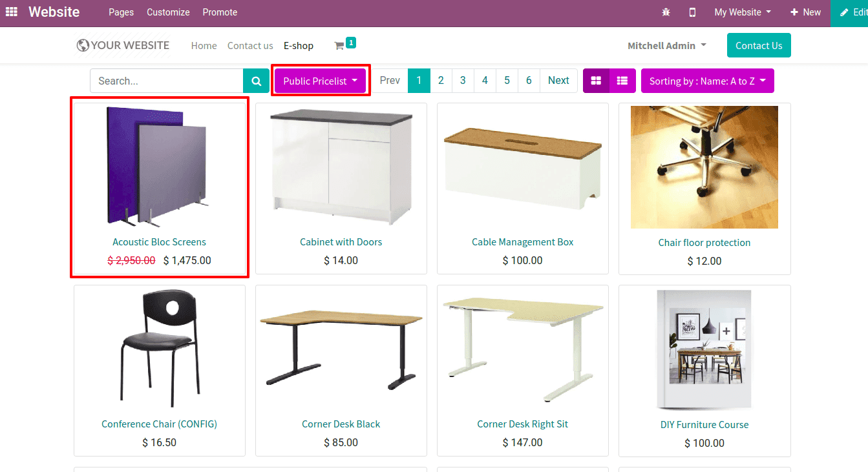This screenshot has height=472, width=868.
Task: Switch to grid view layout
Action: (x=596, y=81)
